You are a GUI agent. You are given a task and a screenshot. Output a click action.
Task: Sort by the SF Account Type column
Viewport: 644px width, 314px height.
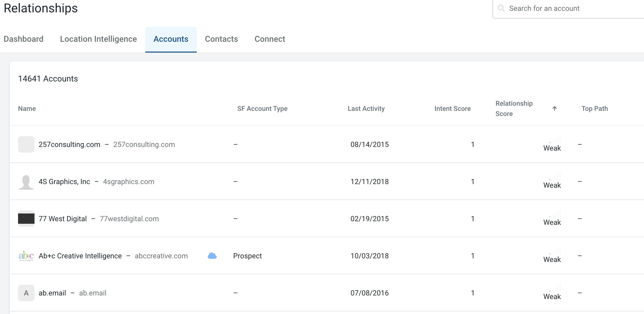[x=262, y=109]
